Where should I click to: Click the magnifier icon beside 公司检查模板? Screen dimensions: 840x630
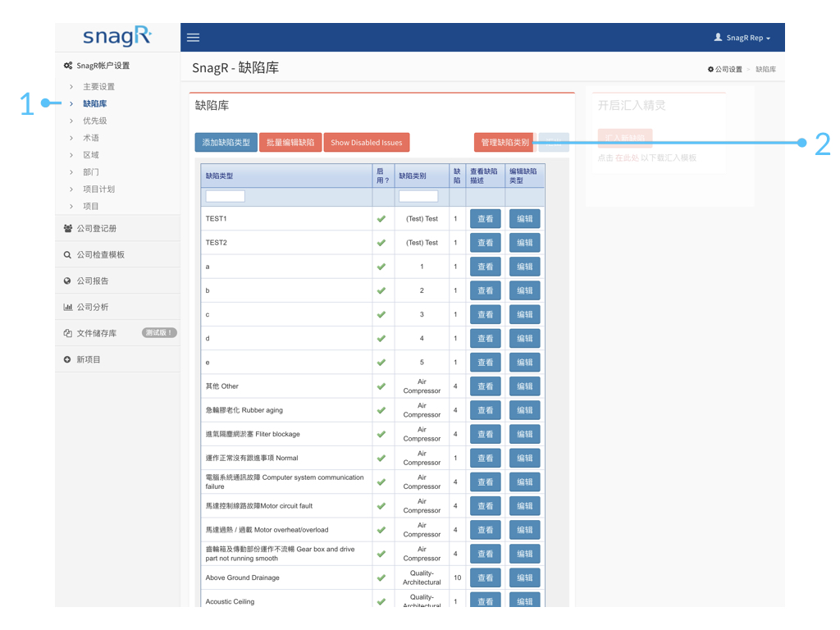coord(67,254)
